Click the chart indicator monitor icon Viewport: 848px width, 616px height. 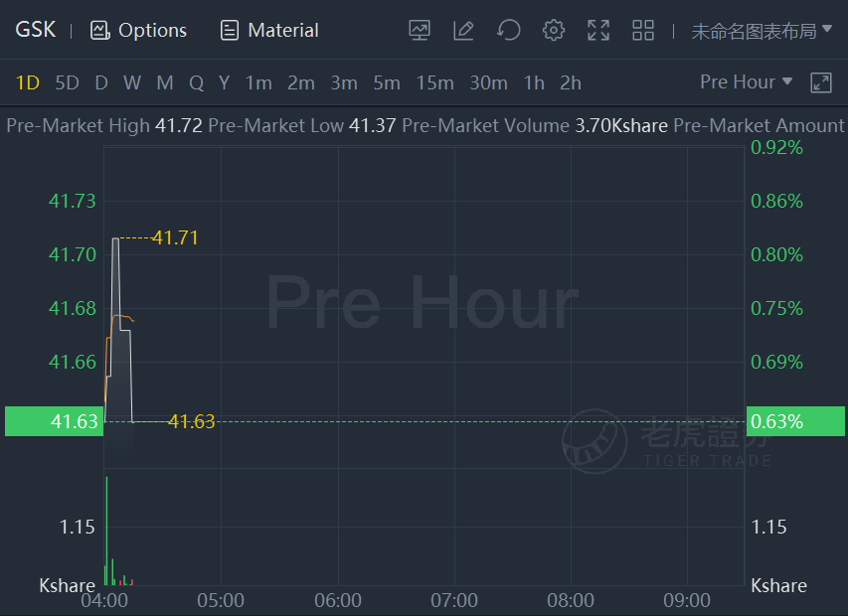point(420,30)
